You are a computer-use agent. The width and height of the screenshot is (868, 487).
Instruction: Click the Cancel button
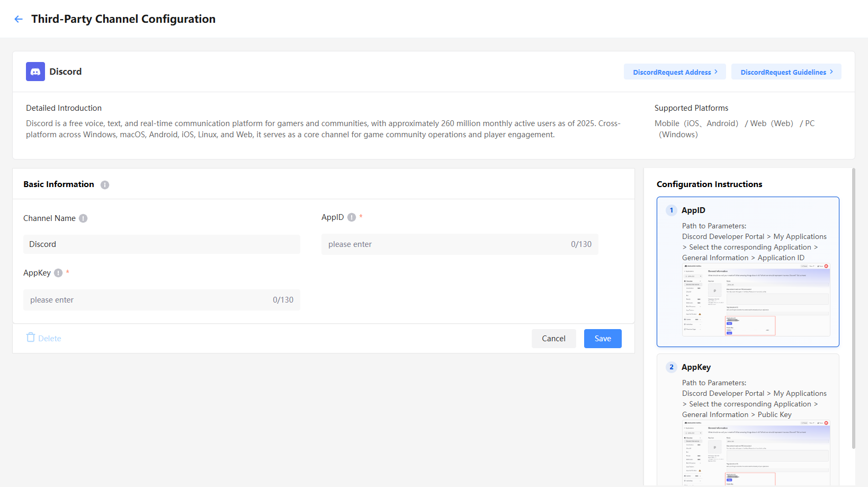tap(554, 339)
